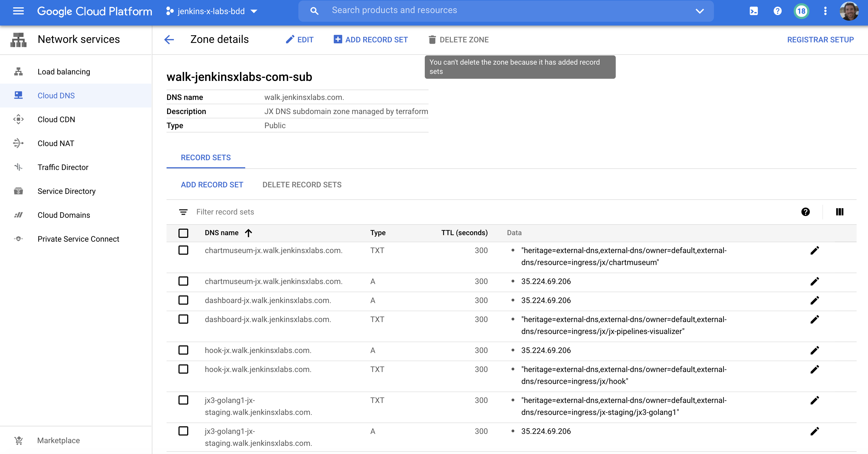Click ADD RECORD SET below the tab
The image size is (868, 454).
point(212,185)
